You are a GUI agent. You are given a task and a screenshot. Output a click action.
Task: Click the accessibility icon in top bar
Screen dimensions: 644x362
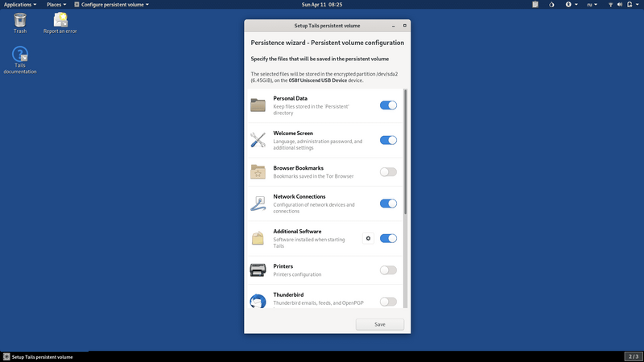(x=568, y=5)
